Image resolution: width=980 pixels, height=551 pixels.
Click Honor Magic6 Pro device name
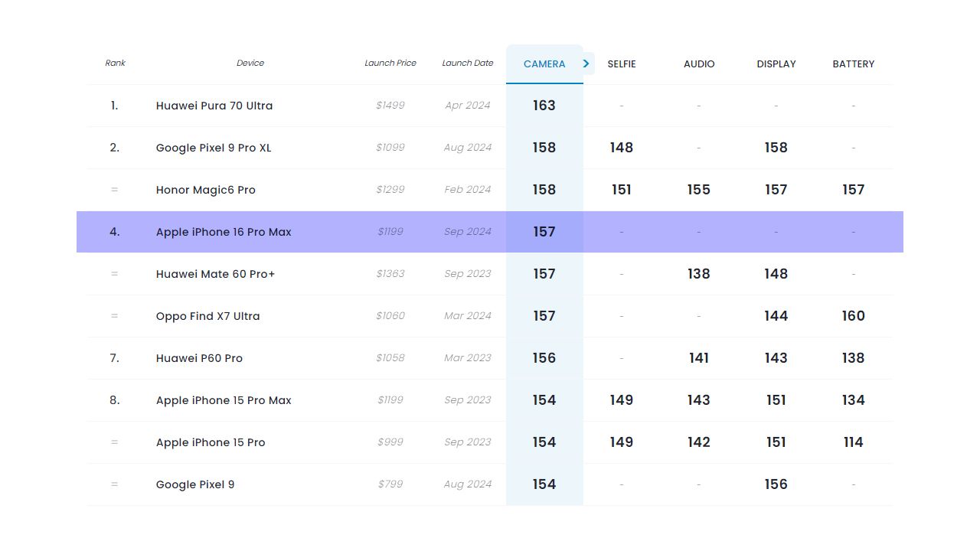click(205, 190)
